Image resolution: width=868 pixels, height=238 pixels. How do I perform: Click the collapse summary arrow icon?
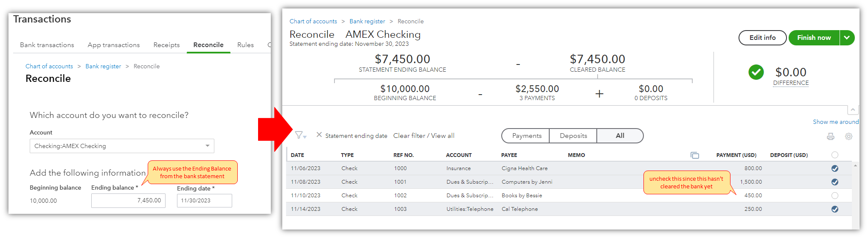pyautogui.click(x=853, y=110)
